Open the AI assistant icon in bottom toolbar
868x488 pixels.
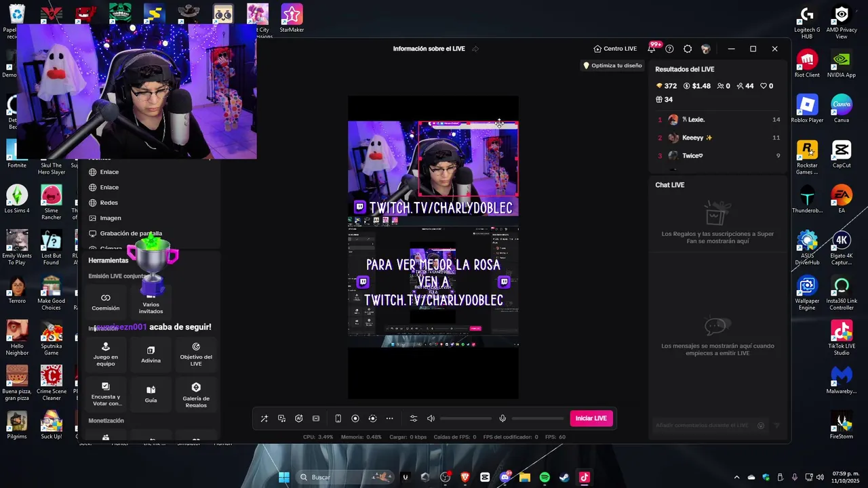[x=299, y=419]
